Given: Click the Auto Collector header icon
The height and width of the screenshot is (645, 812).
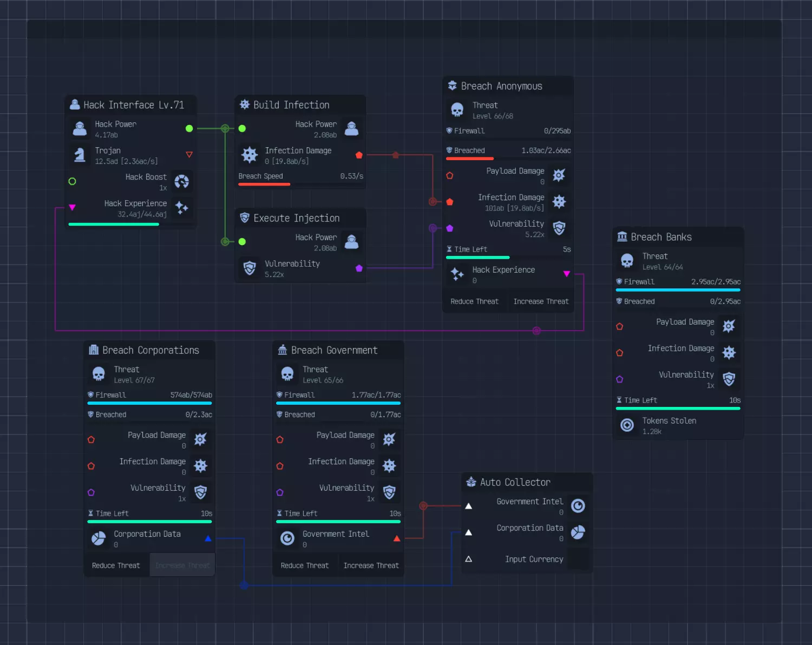Looking at the screenshot, I should click(x=472, y=482).
